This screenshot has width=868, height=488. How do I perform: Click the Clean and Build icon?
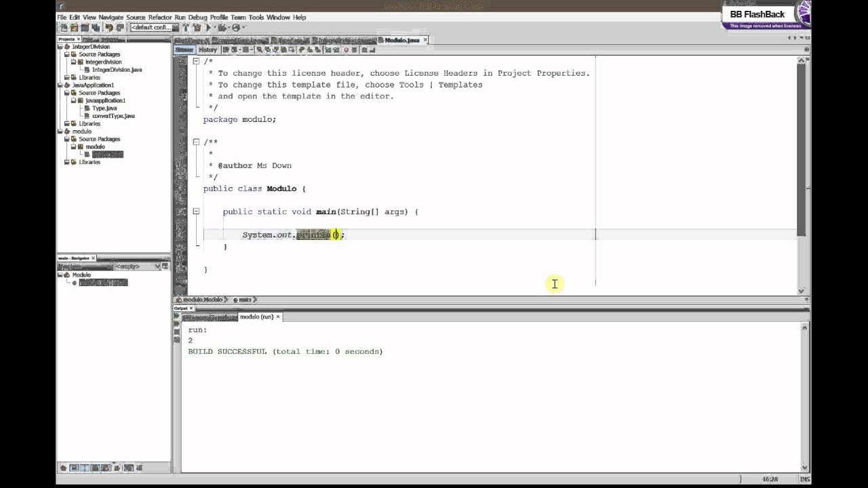[197, 28]
